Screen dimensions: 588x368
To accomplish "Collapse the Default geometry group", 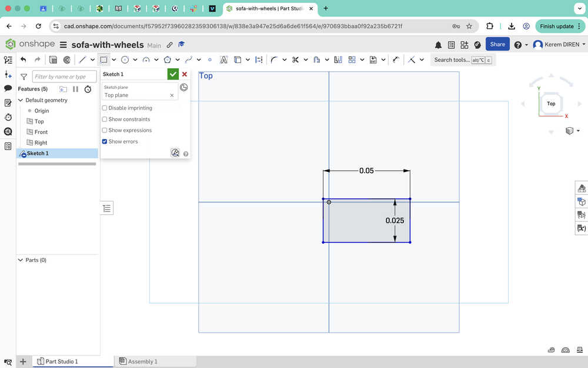I will (x=21, y=100).
